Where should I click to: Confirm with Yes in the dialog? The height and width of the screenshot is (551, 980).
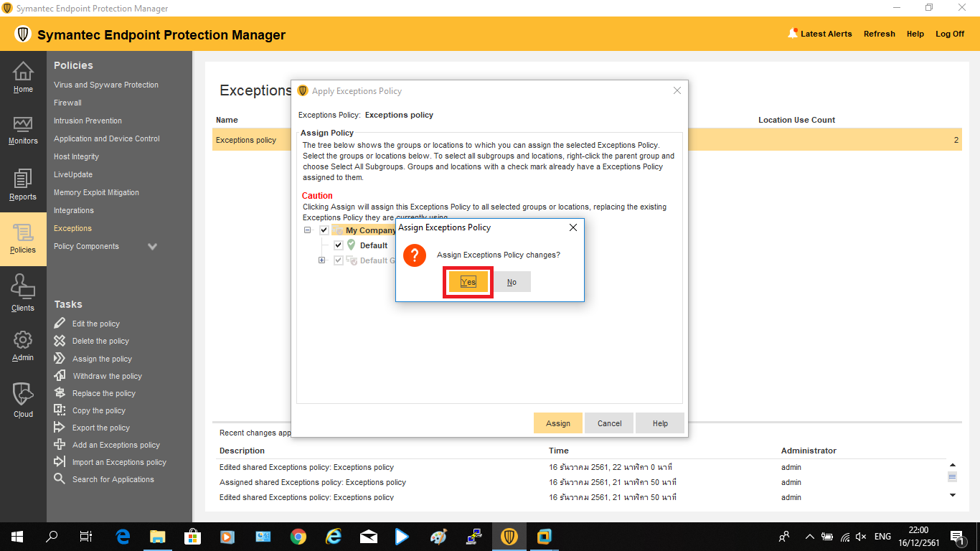click(468, 282)
